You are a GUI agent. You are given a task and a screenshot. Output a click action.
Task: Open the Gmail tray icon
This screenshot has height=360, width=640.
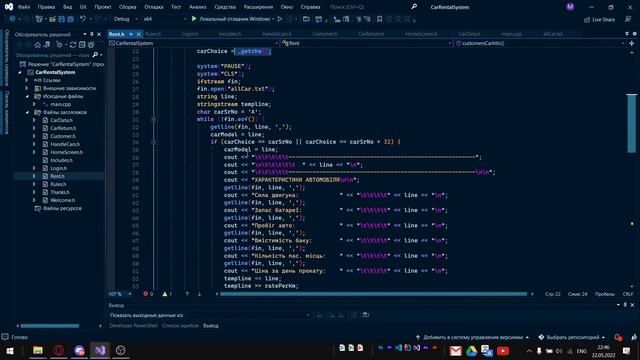[x=456, y=351]
